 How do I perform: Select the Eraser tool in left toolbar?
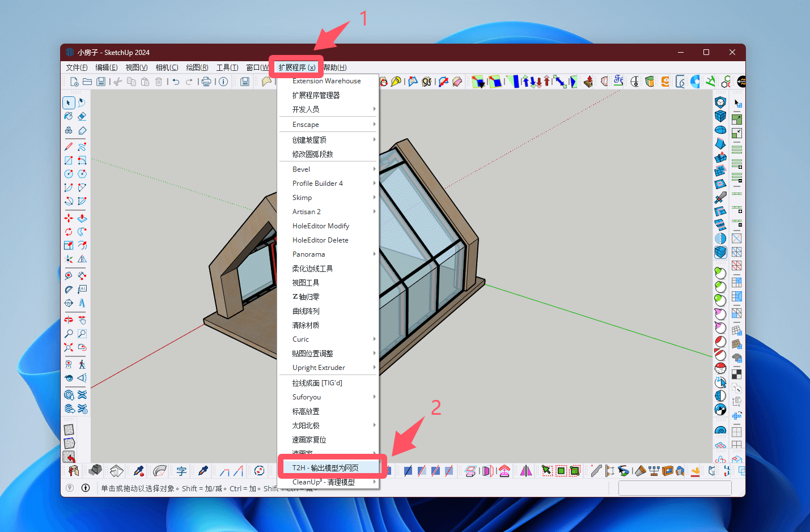tap(82, 116)
